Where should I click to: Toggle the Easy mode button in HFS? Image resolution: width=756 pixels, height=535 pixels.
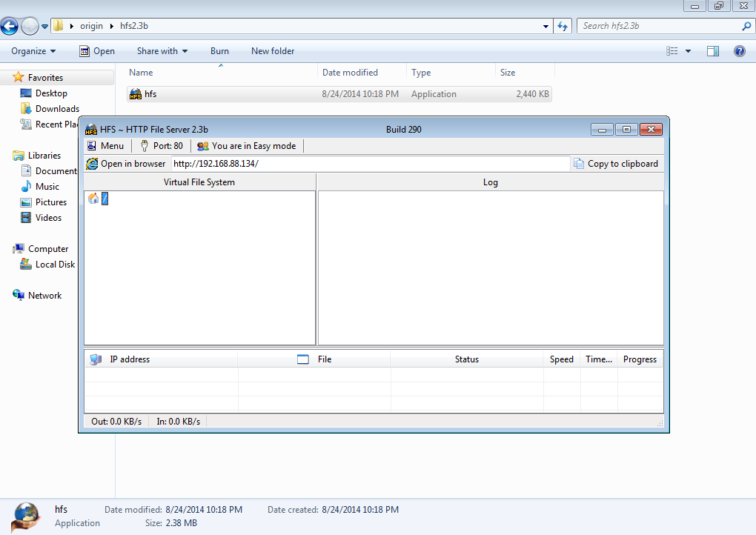pos(247,146)
